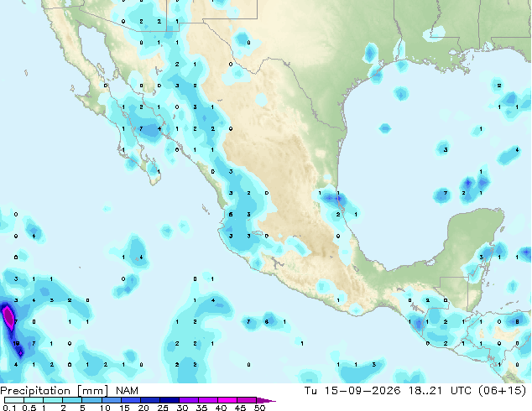Viewport: 532px width, 411px height.
Task: Click the (06+15) forecast run label
Action: tap(503, 391)
